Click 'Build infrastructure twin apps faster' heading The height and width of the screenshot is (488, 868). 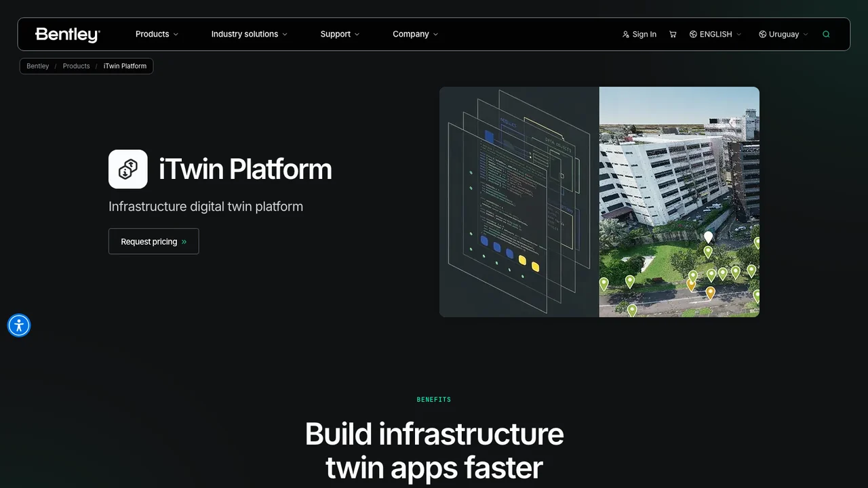[x=434, y=451]
